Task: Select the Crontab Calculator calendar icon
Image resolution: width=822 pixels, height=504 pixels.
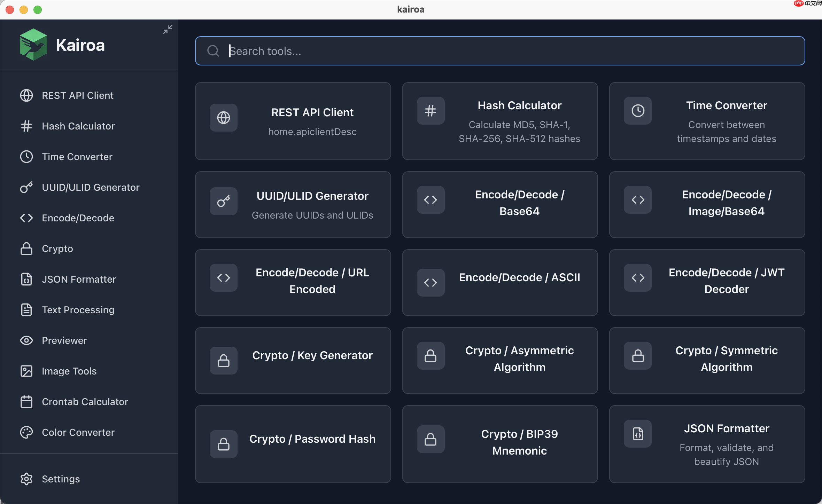Action: 26,402
